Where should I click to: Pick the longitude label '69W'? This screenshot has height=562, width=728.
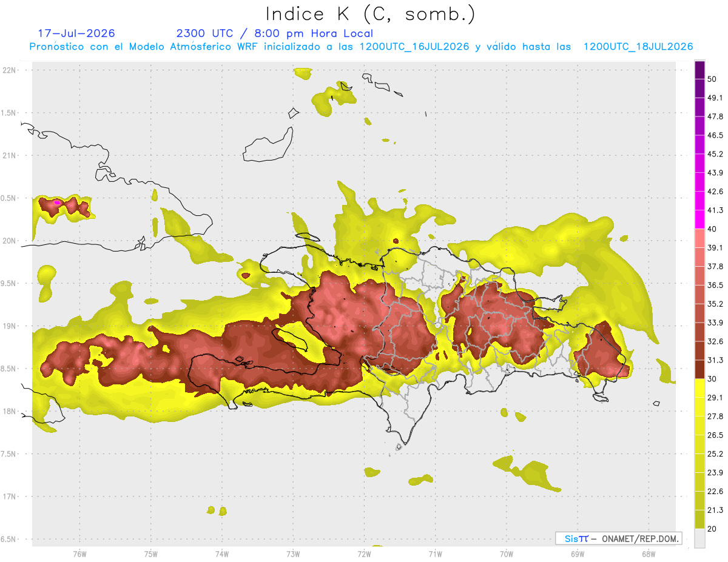point(578,554)
